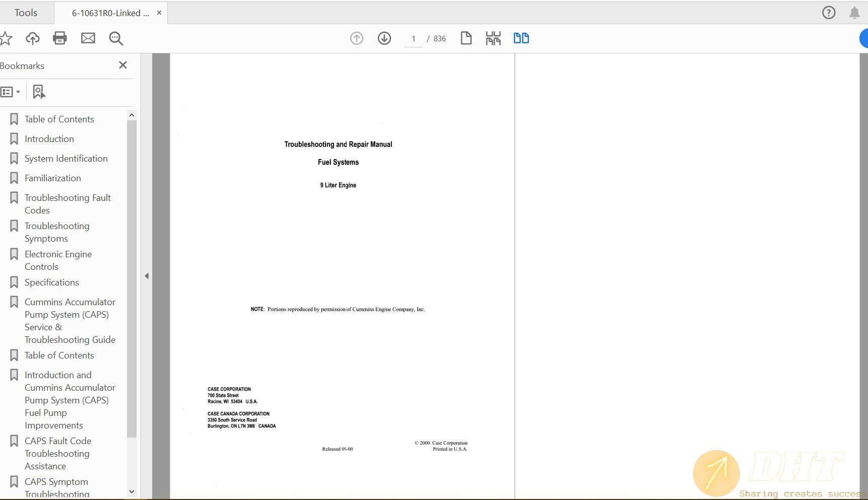The height and width of the screenshot is (500, 868).
Task: Click the CASE CORPORATION address heading
Action: [229, 389]
